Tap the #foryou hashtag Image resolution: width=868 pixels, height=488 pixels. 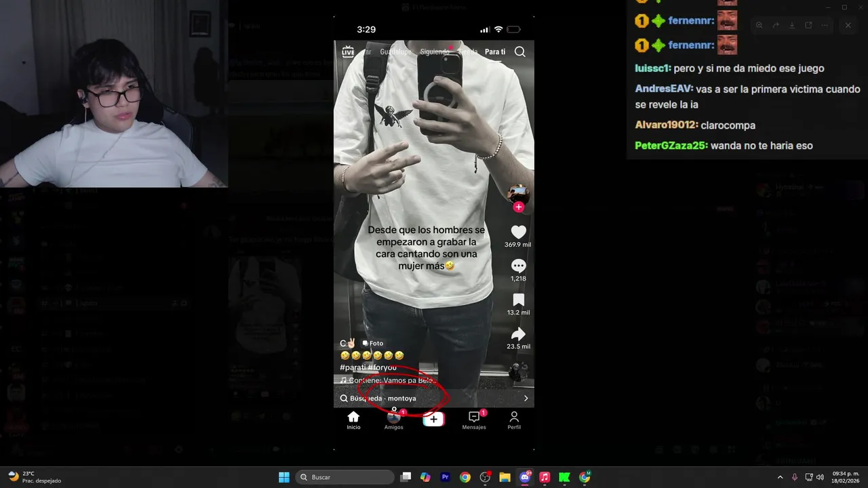click(x=382, y=367)
